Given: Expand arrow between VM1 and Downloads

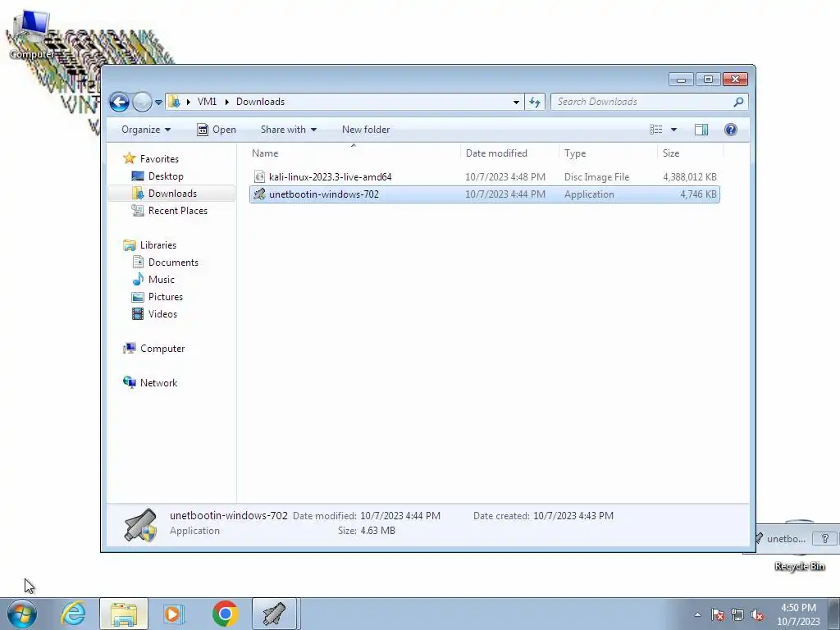Looking at the screenshot, I should click(226, 102).
